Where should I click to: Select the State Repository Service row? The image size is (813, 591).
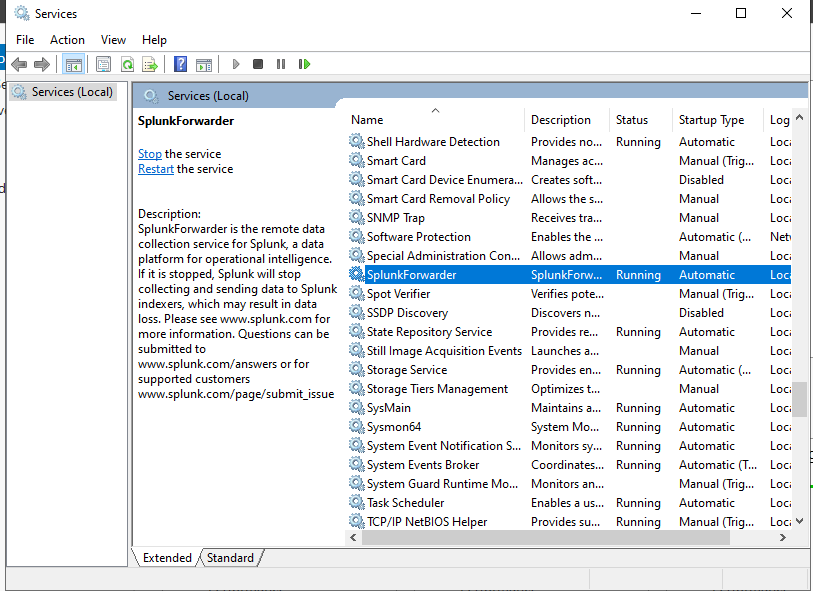coord(568,331)
